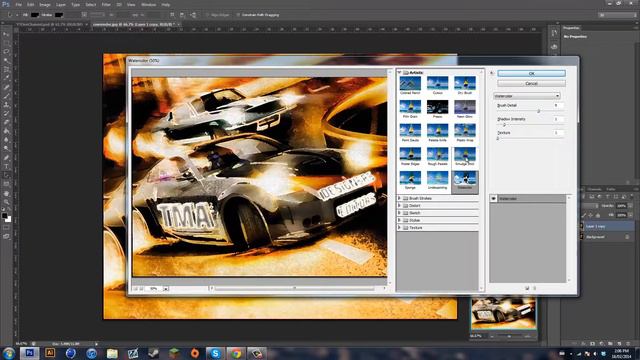Click OK in the Watercolor dialog
640x360 pixels.
[531, 73]
